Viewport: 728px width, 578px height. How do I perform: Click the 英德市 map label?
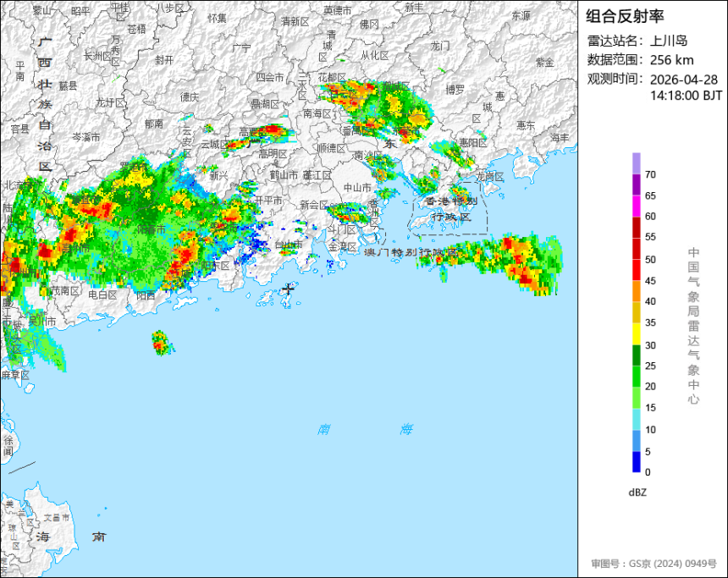(338, 10)
